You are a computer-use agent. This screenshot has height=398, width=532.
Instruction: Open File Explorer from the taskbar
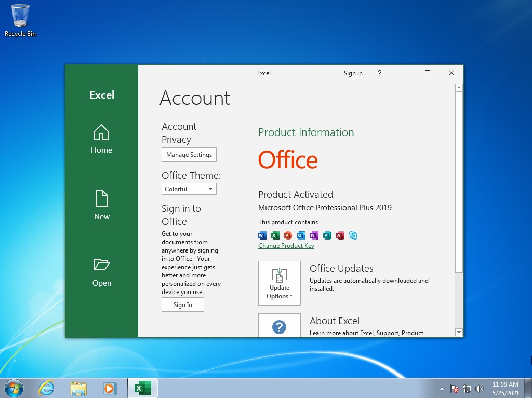point(78,388)
